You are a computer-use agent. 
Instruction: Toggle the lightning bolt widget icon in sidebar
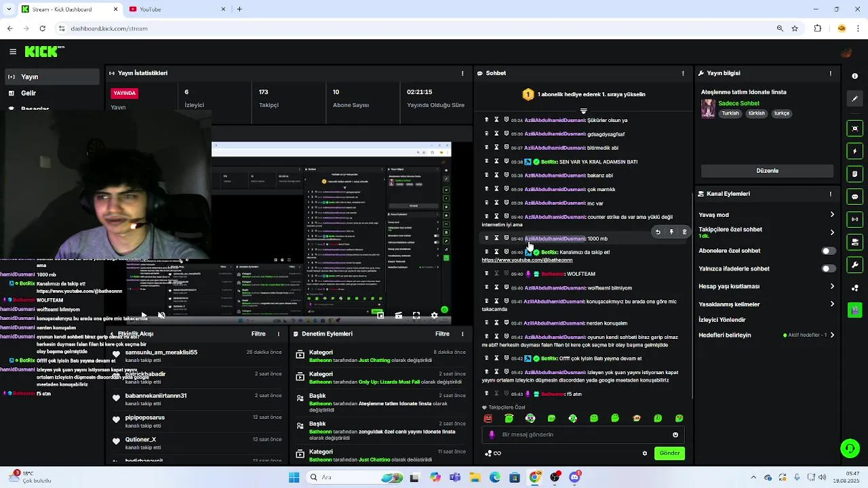[854, 151]
